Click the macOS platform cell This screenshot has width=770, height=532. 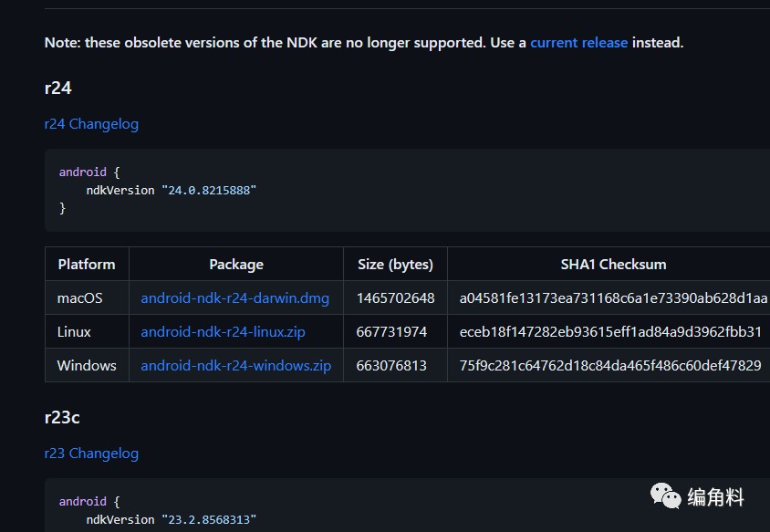(80, 297)
